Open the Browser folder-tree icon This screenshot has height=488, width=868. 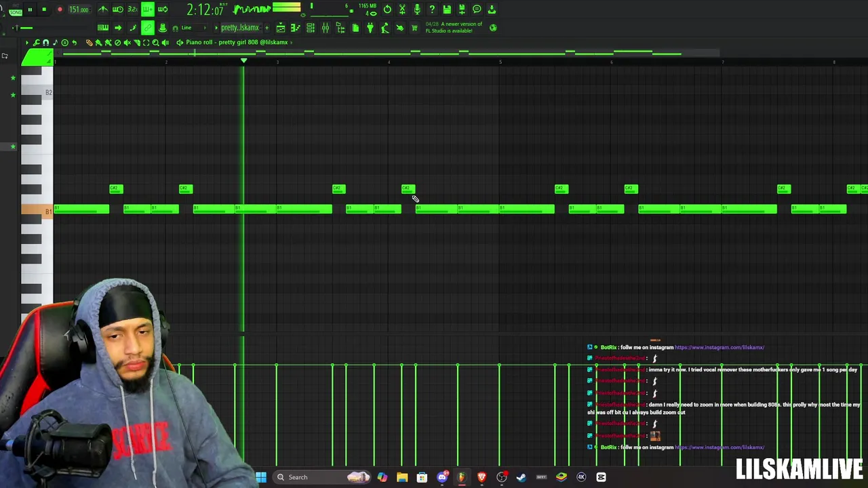coord(340,28)
